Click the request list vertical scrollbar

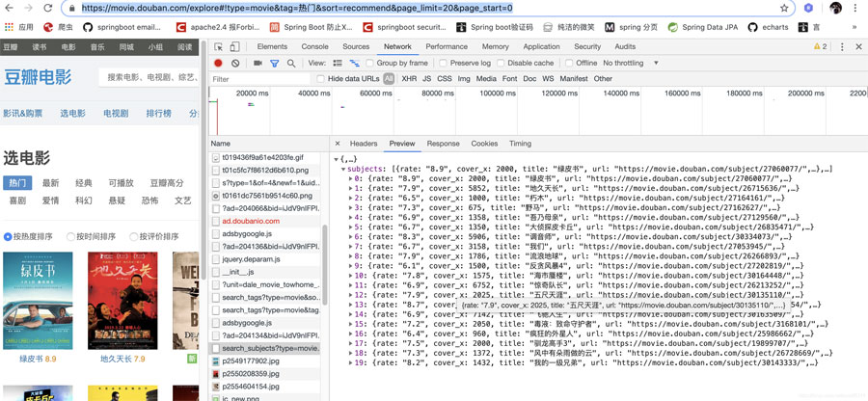click(325, 265)
